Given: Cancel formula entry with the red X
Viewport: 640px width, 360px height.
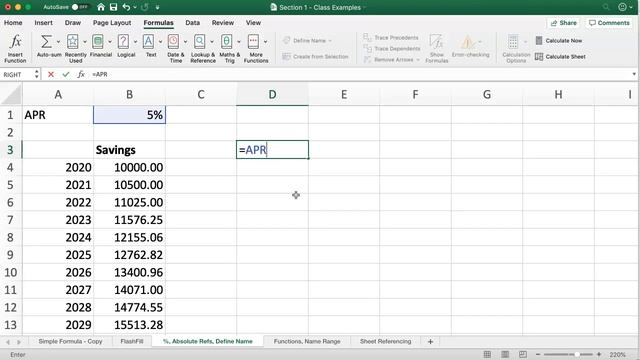Looking at the screenshot, I should point(51,74).
